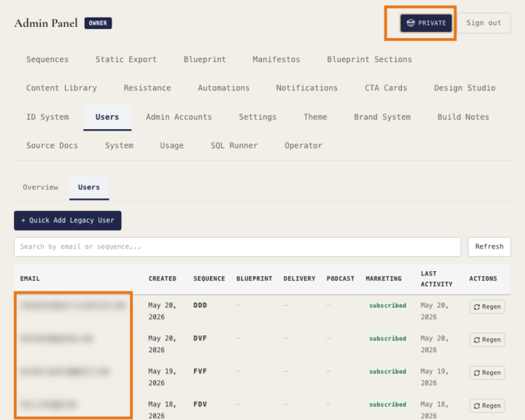Click the Admin Panel title
The image size is (525, 420).
tap(46, 23)
